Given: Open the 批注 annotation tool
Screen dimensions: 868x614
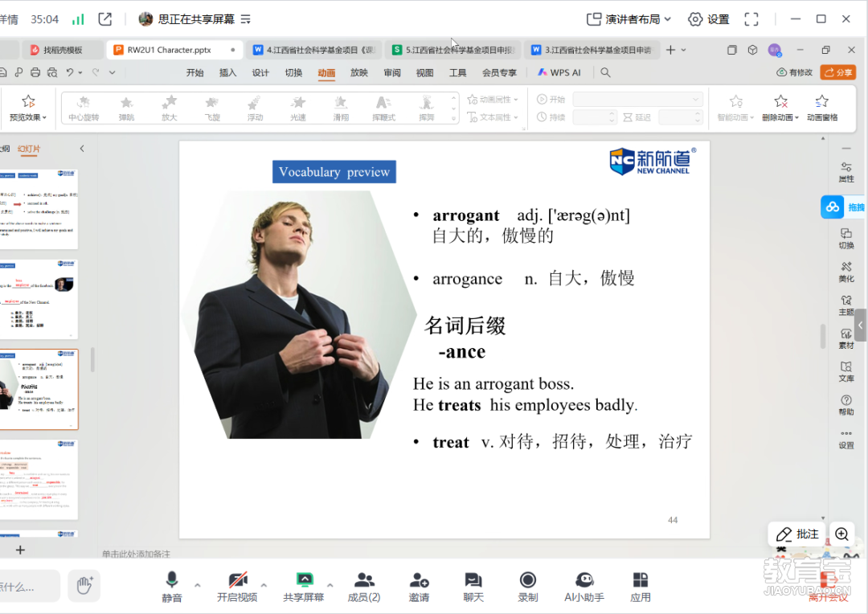Looking at the screenshot, I should pos(798,534).
